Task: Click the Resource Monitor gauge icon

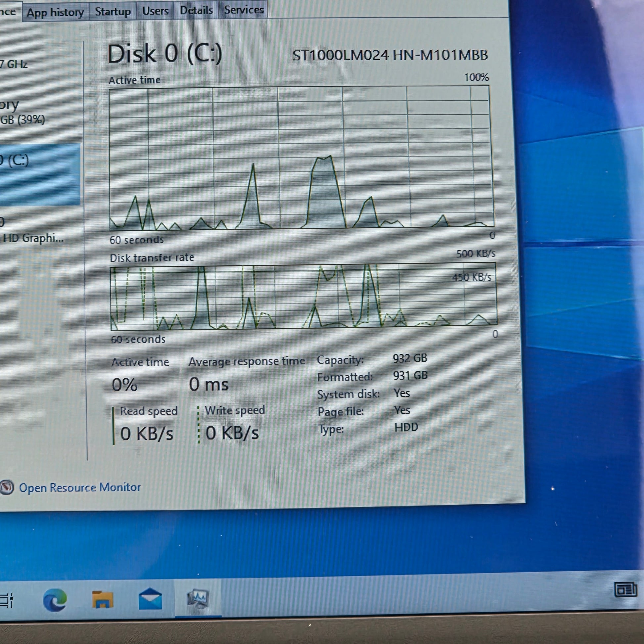Action: (7, 488)
